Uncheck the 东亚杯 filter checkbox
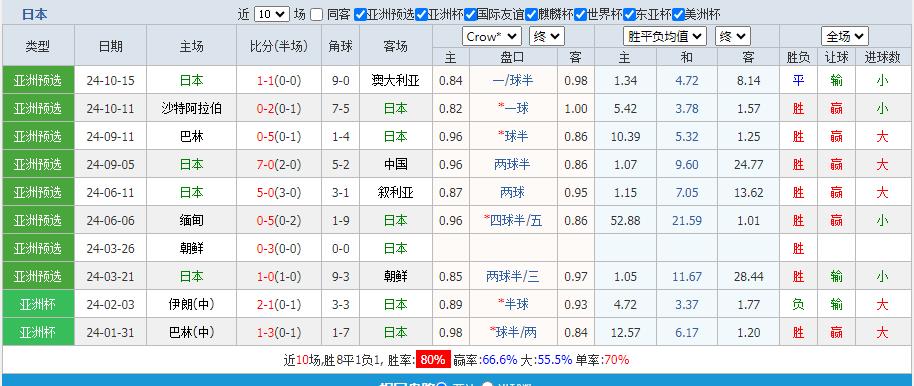This screenshot has width=914, height=386. pyautogui.click(x=629, y=15)
